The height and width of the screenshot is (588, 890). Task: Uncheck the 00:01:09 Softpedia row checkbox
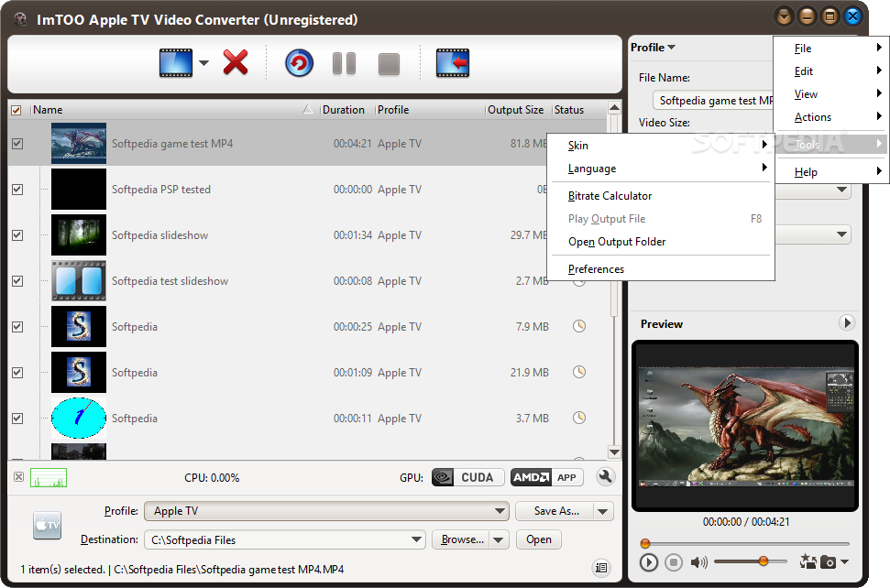pyautogui.click(x=17, y=373)
